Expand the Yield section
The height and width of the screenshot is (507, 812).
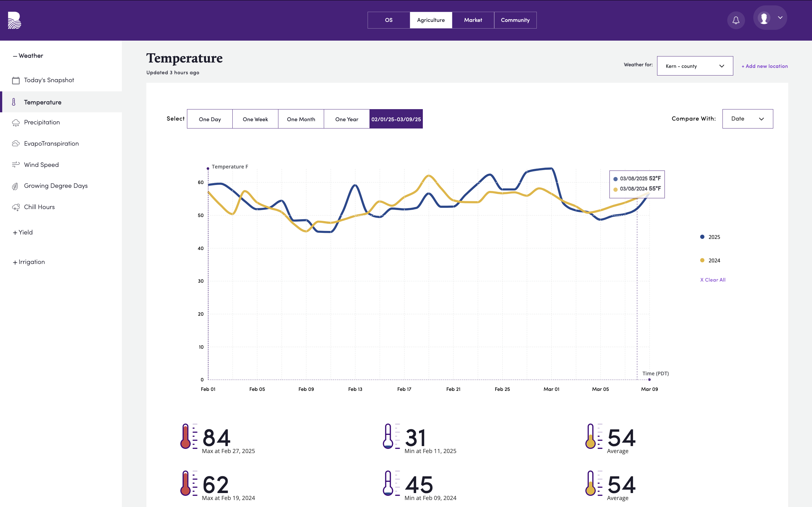click(23, 232)
